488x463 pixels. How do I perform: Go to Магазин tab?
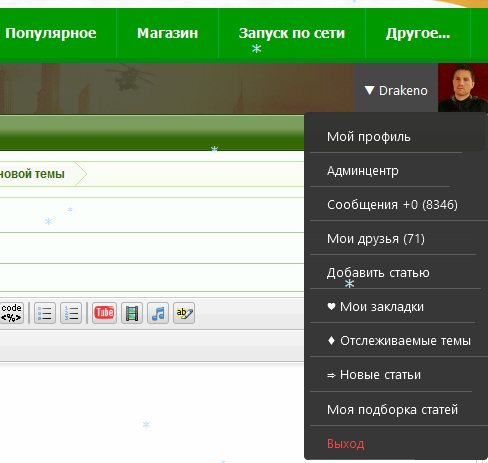[167, 33]
